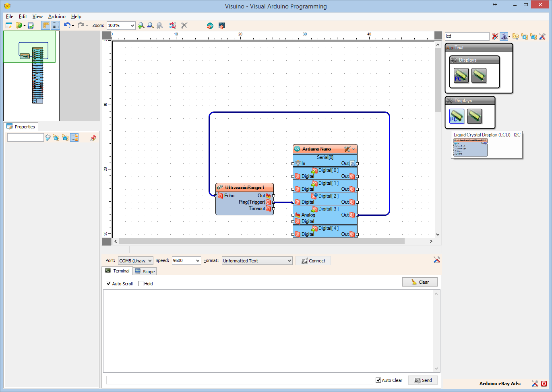
Task: Click the zoom in magnifier icon
Action: pos(141,25)
